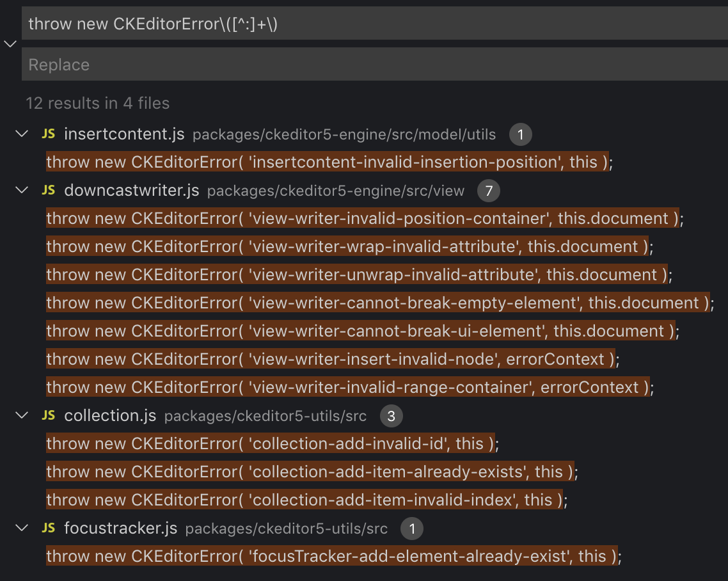Open 'view-writer-insert-invalid-node' match
Image resolution: width=728 pixels, height=581 pixels.
coord(333,359)
